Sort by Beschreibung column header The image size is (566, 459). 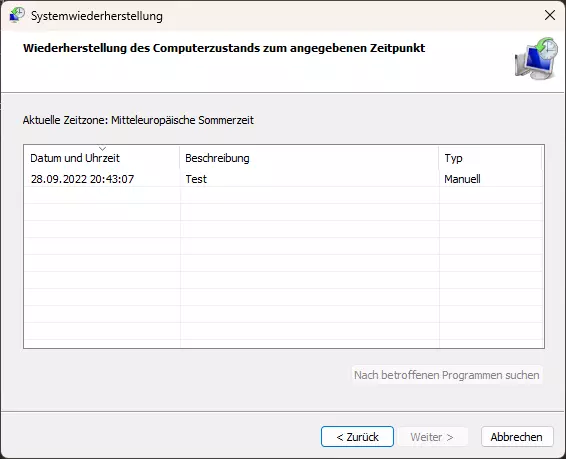(x=309, y=158)
